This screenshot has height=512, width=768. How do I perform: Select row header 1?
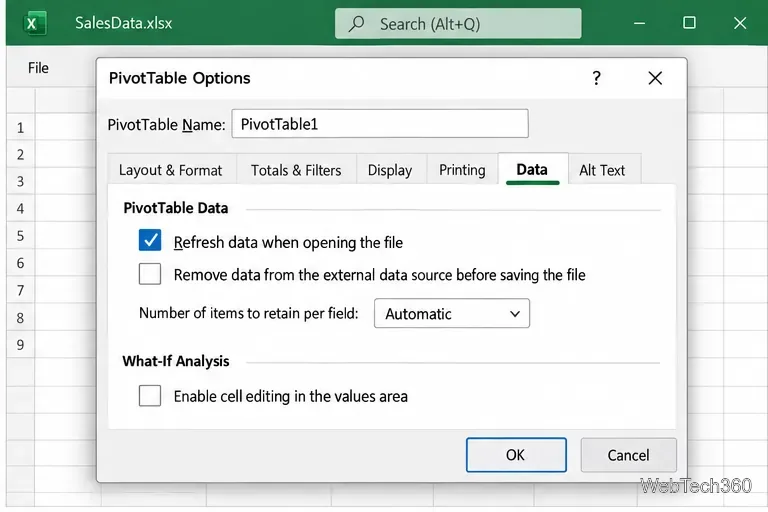pyautogui.click(x=20, y=128)
